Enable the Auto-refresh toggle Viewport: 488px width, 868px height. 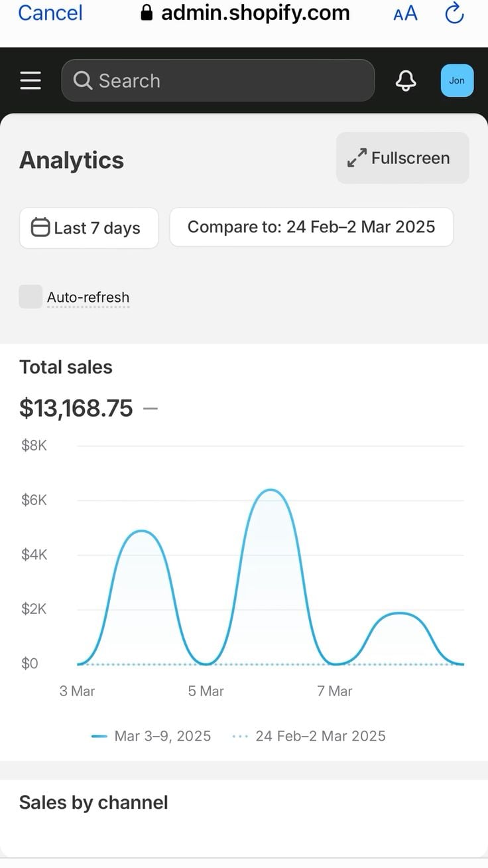coord(30,297)
